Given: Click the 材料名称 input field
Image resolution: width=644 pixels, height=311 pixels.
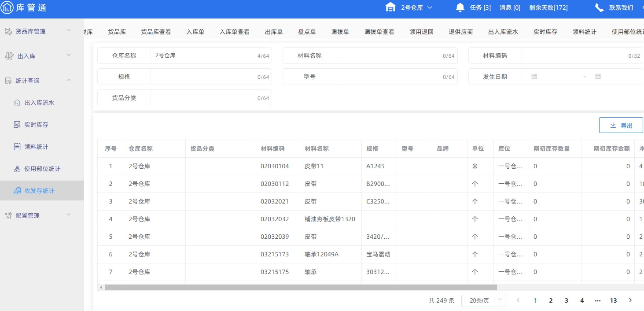Looking at the screenshot, I should tap(397, 56).
